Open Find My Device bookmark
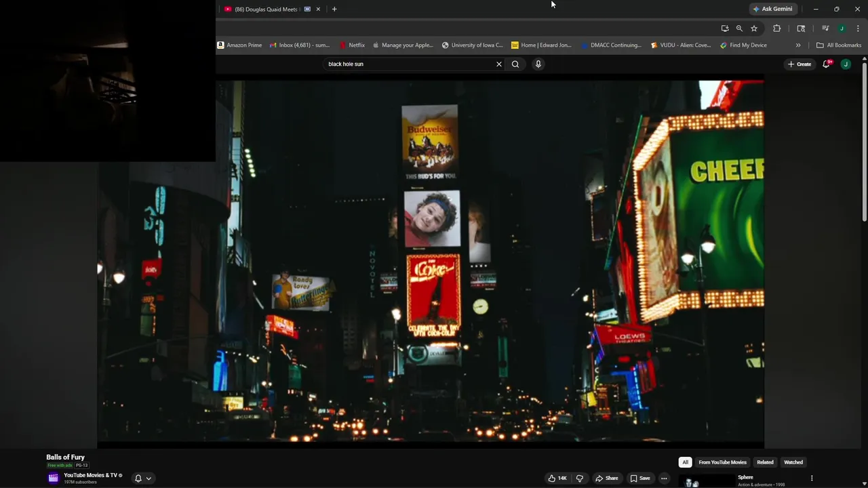The image size is (868, 488). [x=743, y=45]
